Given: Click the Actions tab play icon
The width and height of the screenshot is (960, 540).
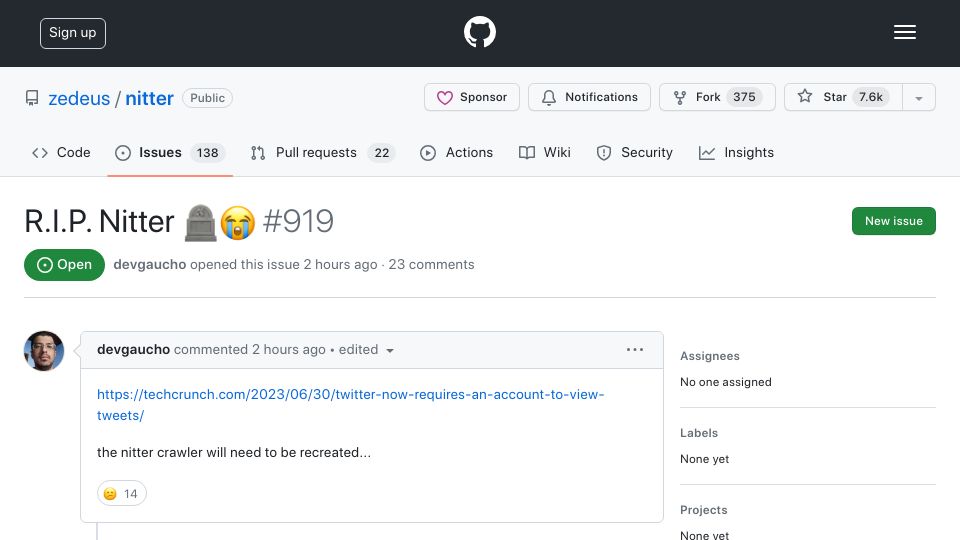Looking at the screenshot, I should click(428, 153).
